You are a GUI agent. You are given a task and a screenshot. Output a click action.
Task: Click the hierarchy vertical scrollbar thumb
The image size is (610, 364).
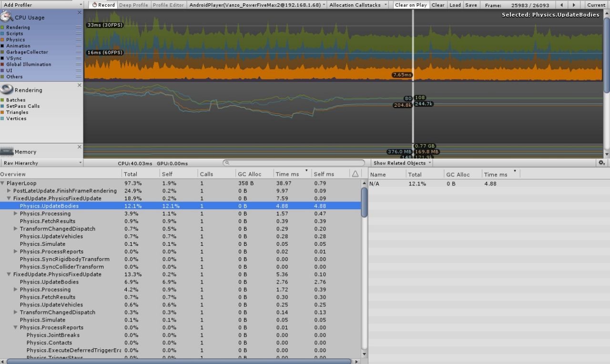click(x=365, y=202)
